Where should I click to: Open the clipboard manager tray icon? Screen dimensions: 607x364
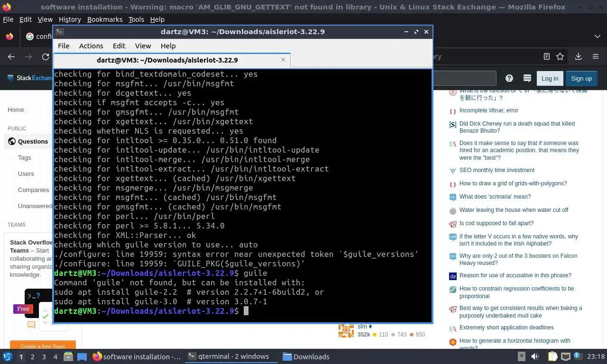click(553, 356)
